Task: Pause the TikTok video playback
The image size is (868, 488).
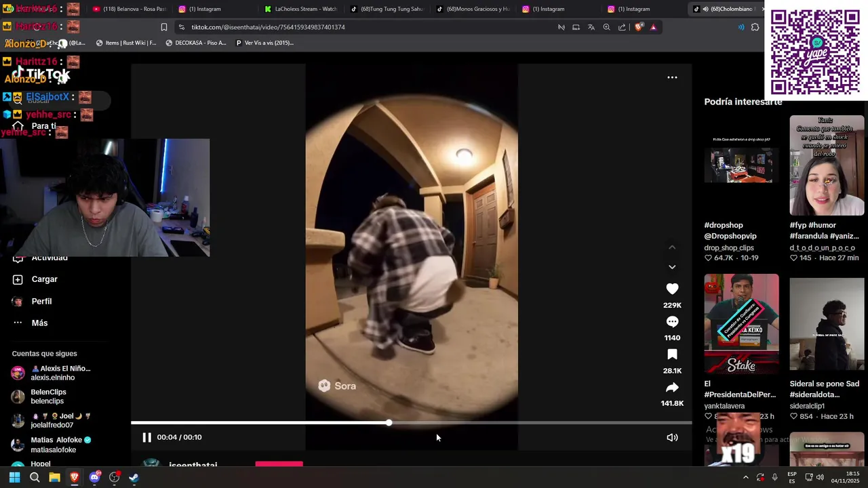Action: point(146,437)
